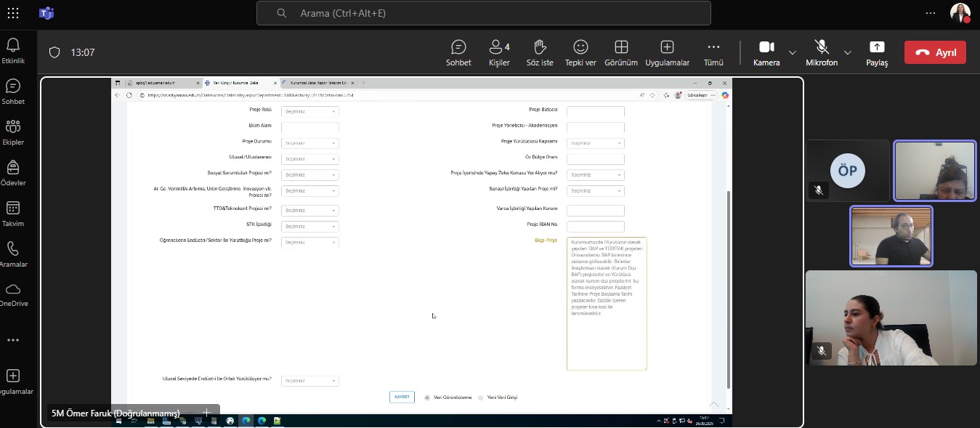The width and height of the screenshot is (980, 428).
Task: Open the Sohbet chat panel in meeting toolbar
Action: click(x=458, y=52)
